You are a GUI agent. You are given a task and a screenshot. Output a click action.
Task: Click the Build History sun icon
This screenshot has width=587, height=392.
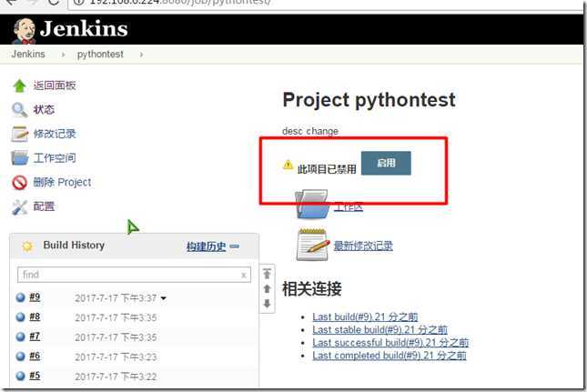click(27, 246)
